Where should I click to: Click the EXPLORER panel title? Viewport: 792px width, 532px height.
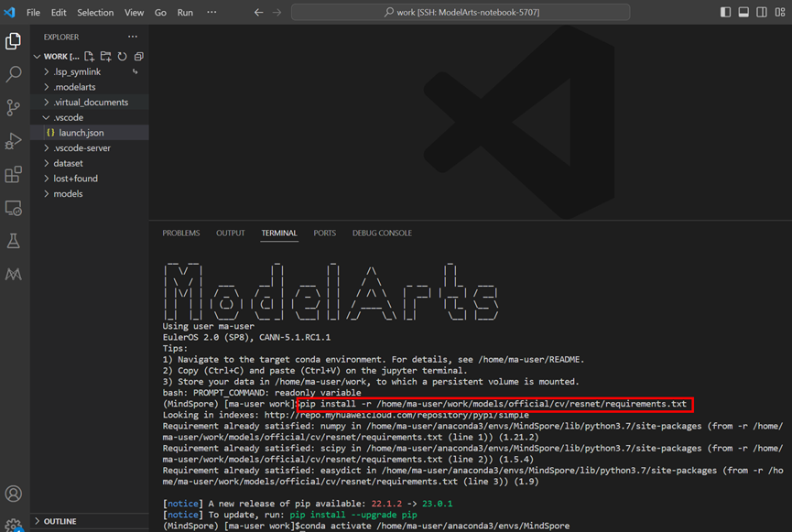pos(61,37)
